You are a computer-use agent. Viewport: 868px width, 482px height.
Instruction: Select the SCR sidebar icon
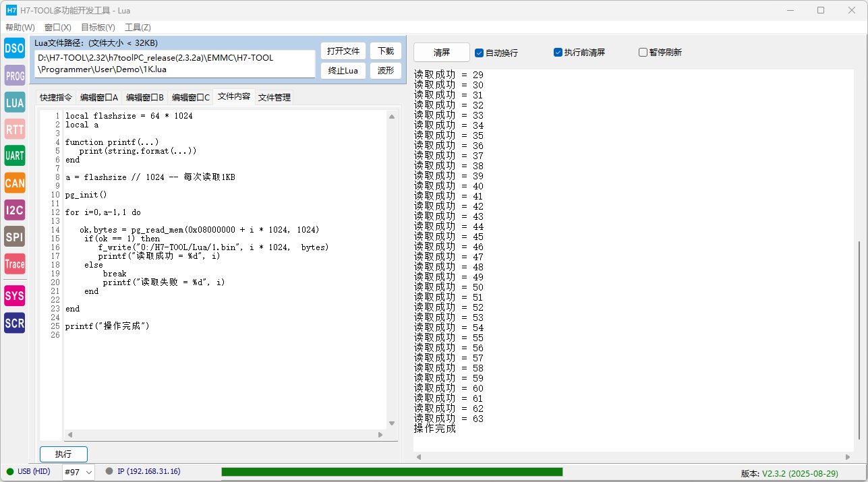click(x=14, y=322)
